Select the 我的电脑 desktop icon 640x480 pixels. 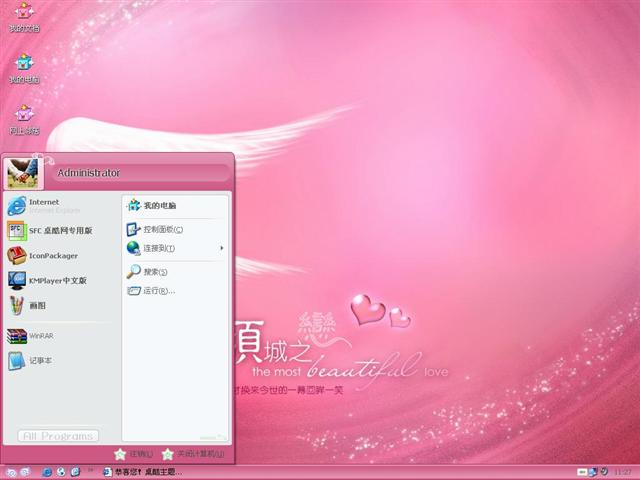point(24,69)
